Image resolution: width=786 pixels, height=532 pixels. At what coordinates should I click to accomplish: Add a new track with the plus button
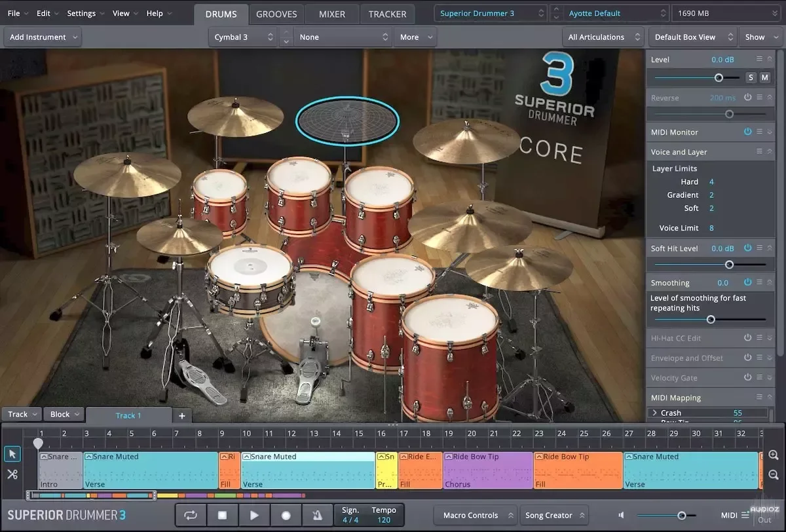point(182,415)
